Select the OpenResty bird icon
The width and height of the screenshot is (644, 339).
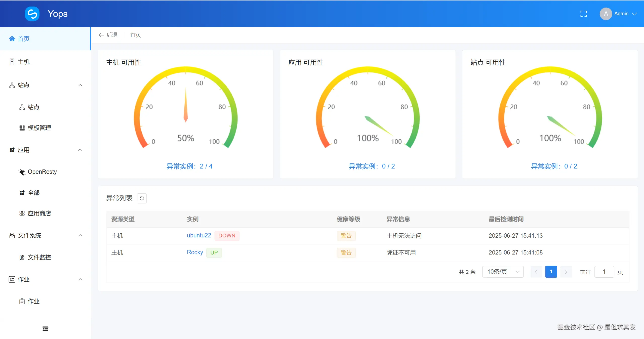[22, 172]
